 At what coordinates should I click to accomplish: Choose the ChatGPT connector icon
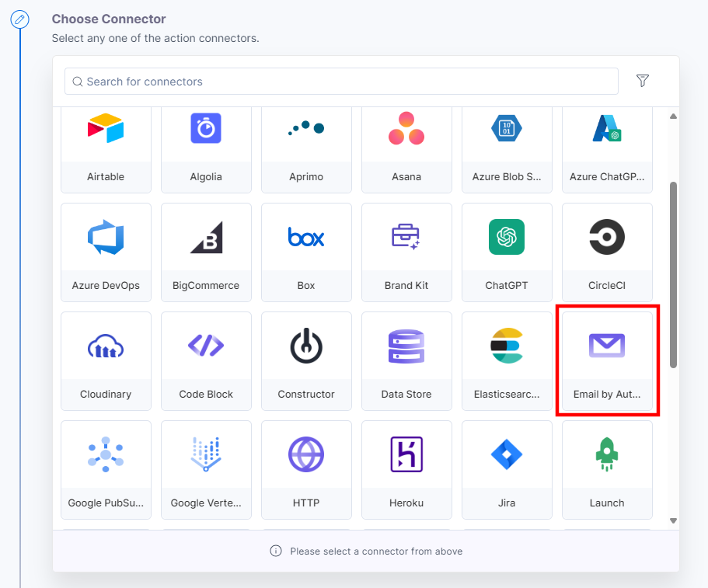(507, 237)
